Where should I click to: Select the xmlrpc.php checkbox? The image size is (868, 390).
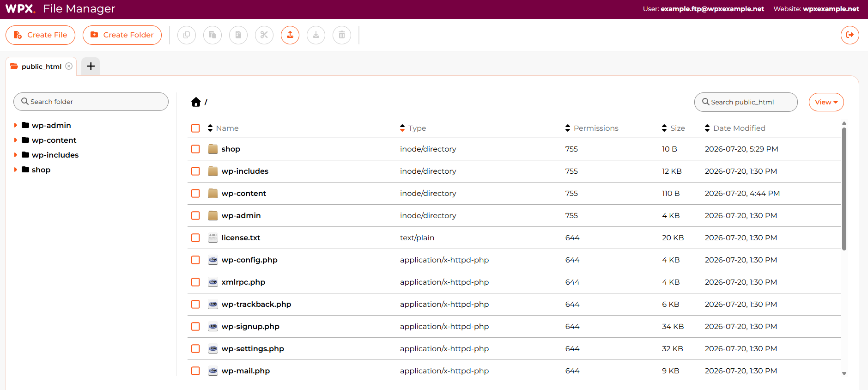(x=196, y=282)
